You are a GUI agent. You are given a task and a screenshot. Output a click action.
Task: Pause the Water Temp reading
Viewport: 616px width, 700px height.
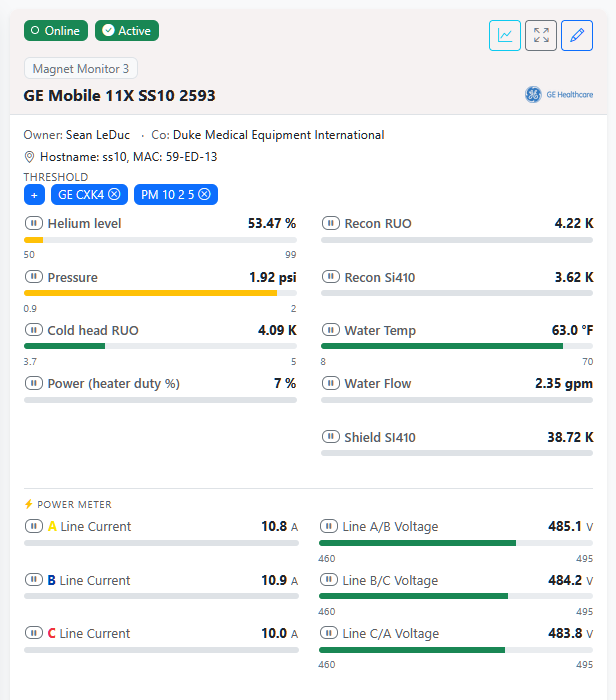tap(331, 330)
